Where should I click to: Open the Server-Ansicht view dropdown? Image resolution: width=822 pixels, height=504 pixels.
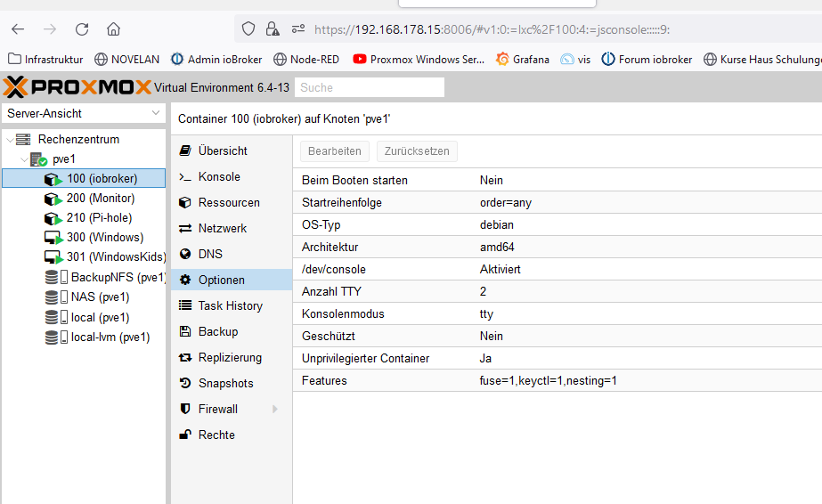point(84,113)
